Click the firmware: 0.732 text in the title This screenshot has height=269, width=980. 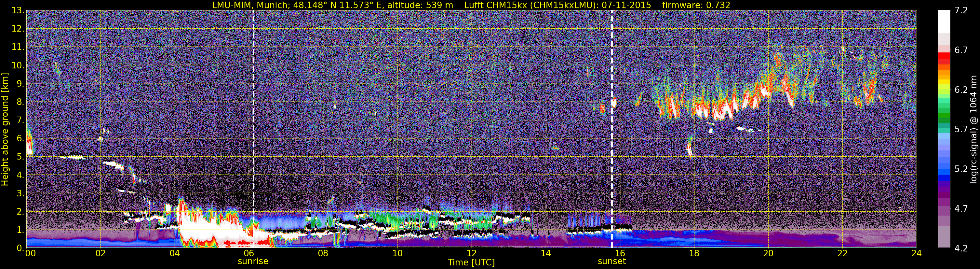coord(696,5)
